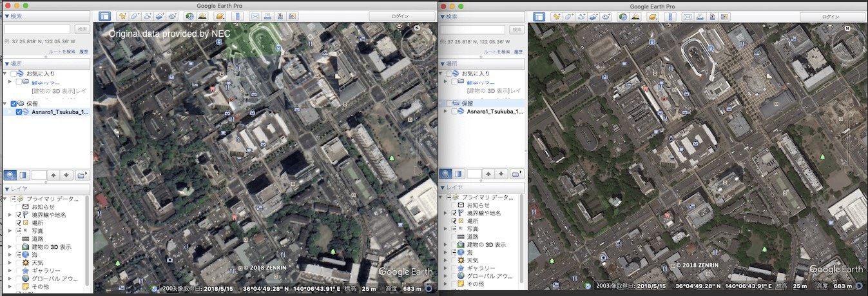The width and height of the screenshot is (868, 296).
Task: Add a placemark in the right window
Action: (557, 16)
